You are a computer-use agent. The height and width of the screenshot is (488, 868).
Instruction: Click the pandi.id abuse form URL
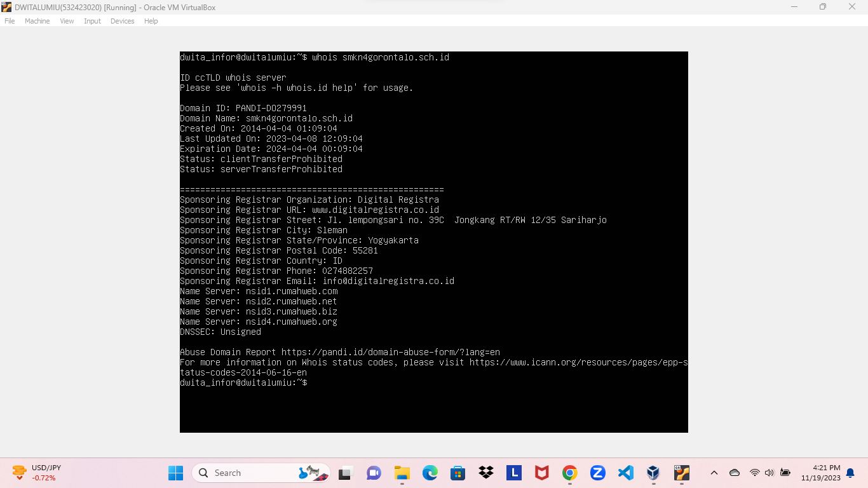[391, 352]
